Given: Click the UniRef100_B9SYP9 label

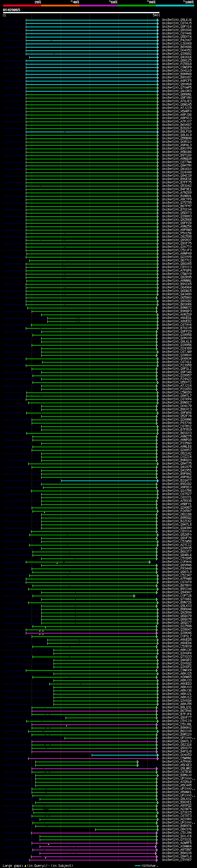Looking at the screenshot, I should click(177, 149).
